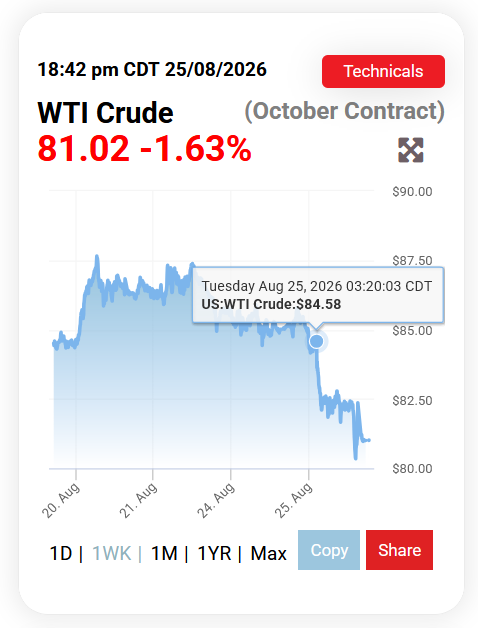Screen dimensions: 478x628
Task: Click the WTI Crude title
Action: [105, 113]
